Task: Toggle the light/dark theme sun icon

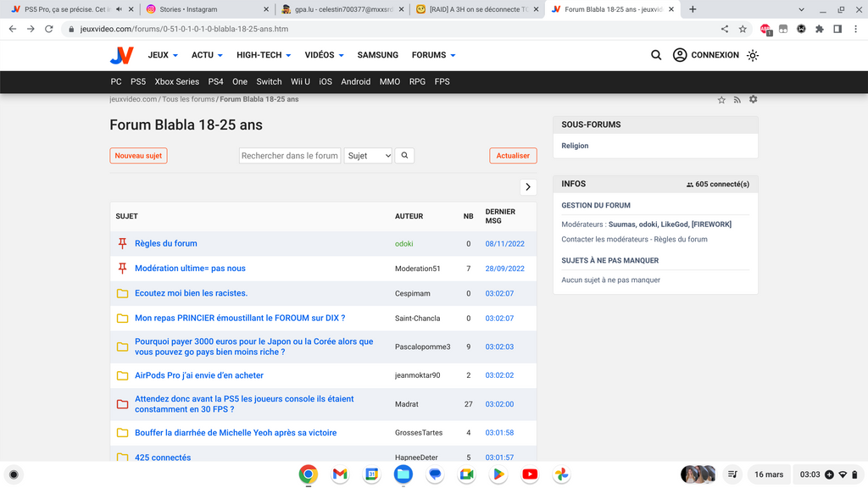Action: (753, 55)
